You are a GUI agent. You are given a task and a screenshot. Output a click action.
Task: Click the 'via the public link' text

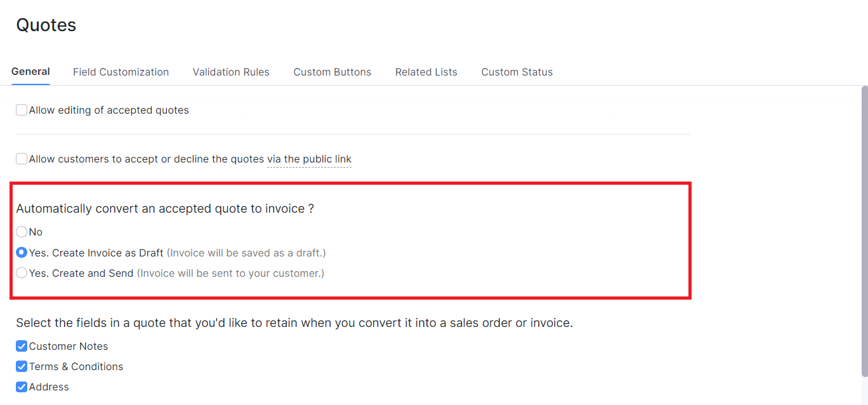click(309, 159)
